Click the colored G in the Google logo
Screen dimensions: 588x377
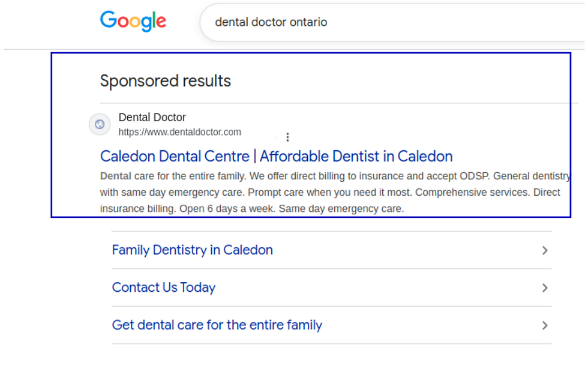click(109, 20)
